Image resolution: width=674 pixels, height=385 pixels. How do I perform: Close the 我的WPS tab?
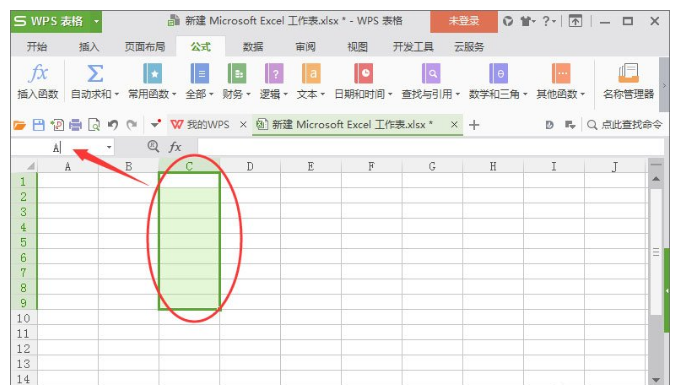click(x=243, y=125)
